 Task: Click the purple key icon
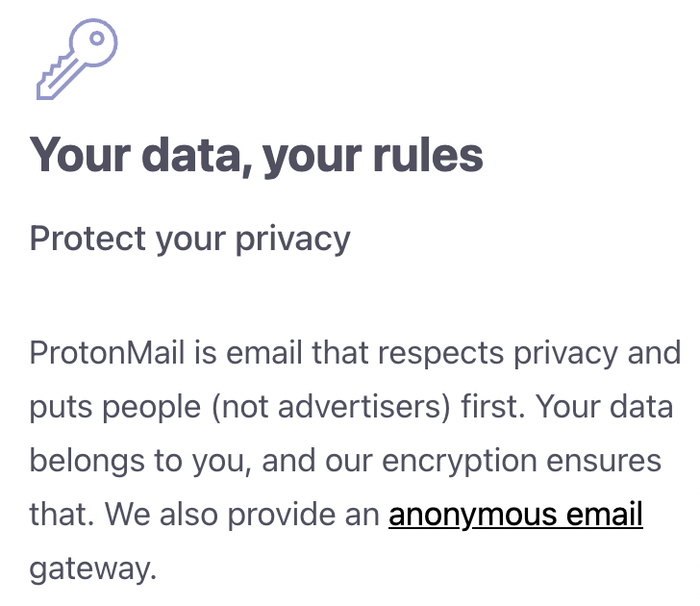76,60
